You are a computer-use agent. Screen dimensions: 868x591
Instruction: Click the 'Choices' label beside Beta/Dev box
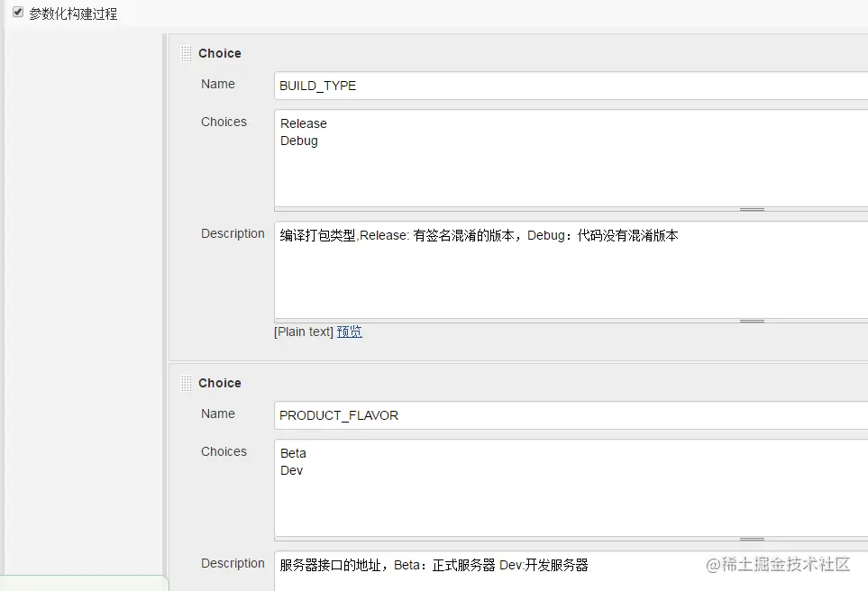(x=224, y=451)
